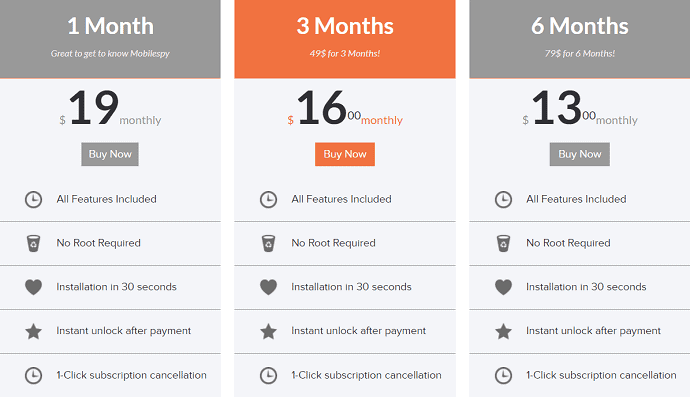Click recycle bin icon in 6 Months column
Screen dimensions: 690x397
click(503, 243)
